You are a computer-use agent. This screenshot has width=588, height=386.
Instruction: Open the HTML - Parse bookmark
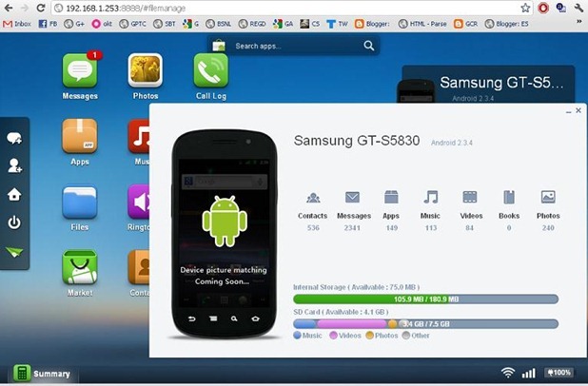pos(422,24)
